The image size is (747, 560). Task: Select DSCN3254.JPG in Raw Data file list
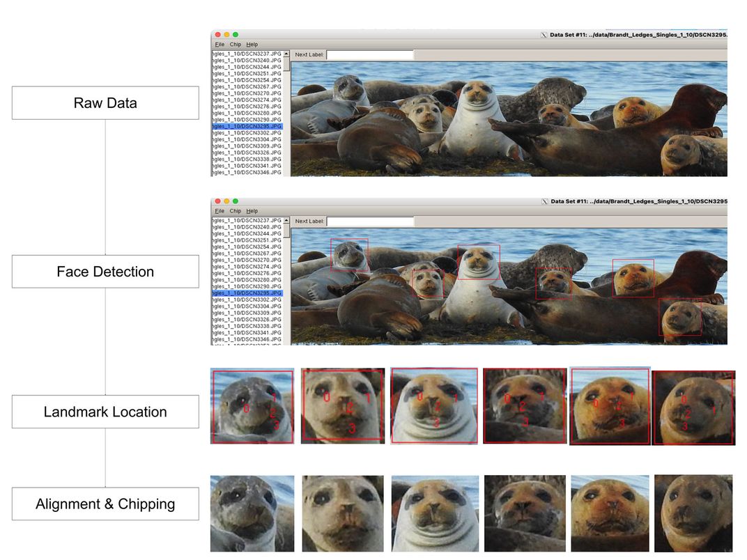247,81
